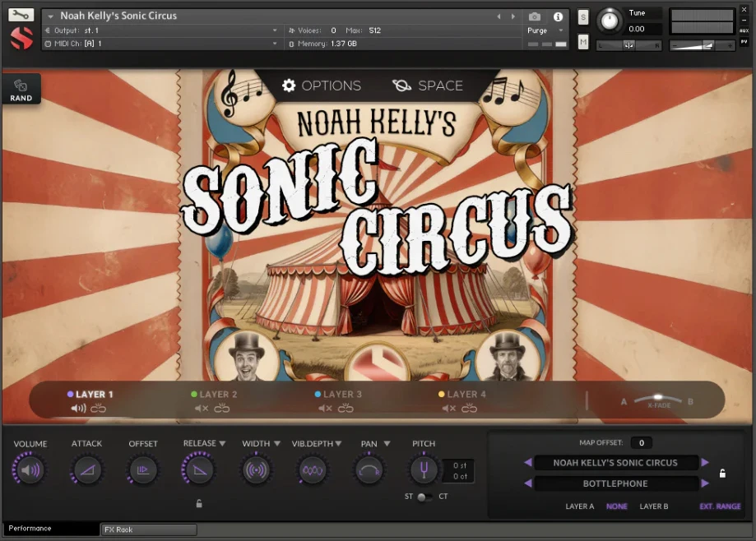Select previous library with purple left arrow
Screen dimensions: 756x541
click(528, 462)
